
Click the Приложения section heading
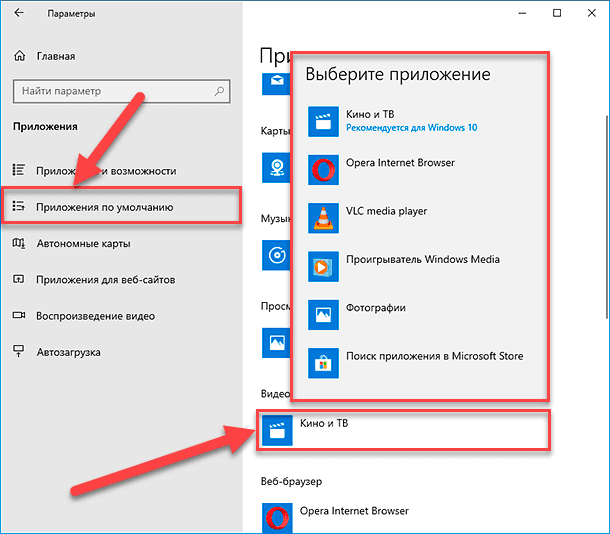(x=45, y=126)
